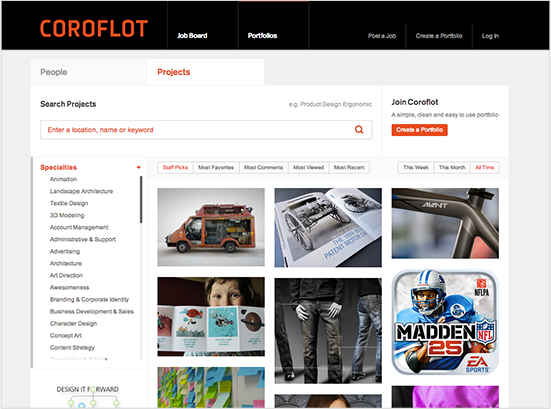Select the Staff Picks filter
The image size is (551, 409).
pos(175,168)
